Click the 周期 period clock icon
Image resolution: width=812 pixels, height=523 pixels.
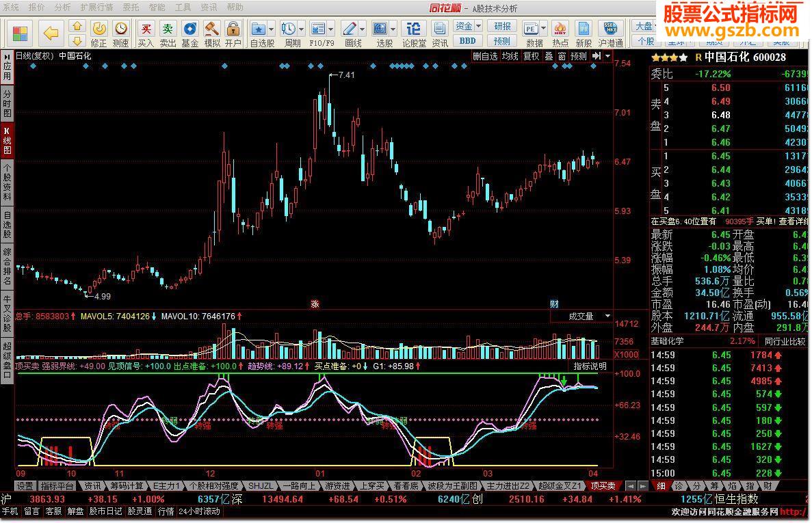(x=288, y=29)
